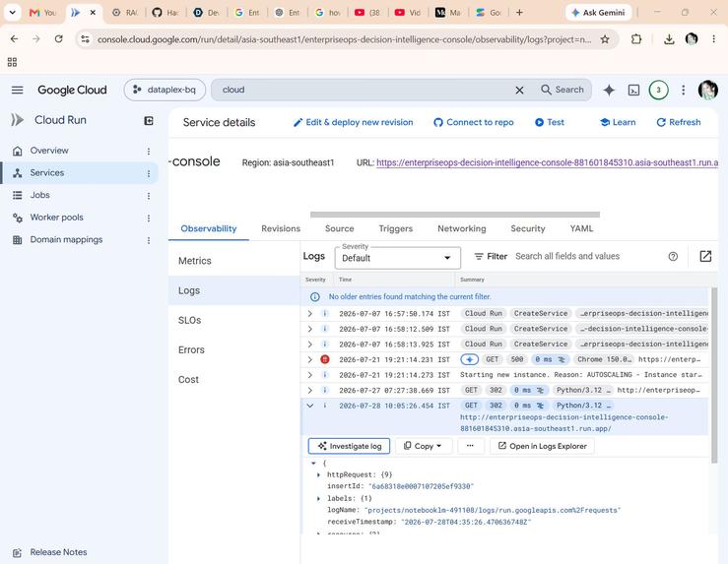Open the service URL link

tap(547, 162)
